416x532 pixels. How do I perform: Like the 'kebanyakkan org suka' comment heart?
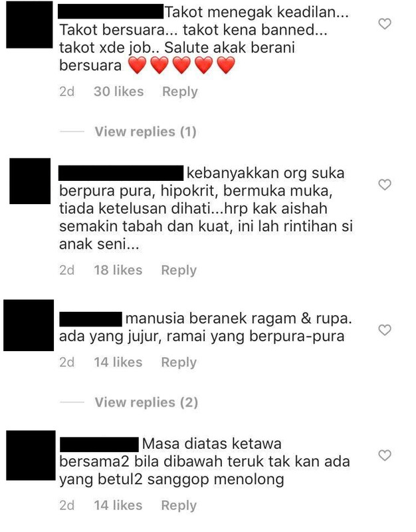[385, 185]
